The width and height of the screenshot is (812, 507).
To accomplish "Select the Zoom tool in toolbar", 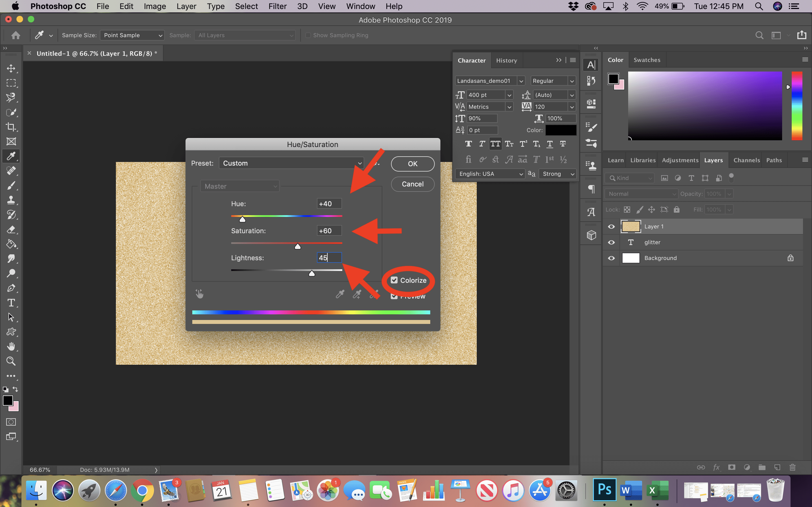I will point(11,361).
